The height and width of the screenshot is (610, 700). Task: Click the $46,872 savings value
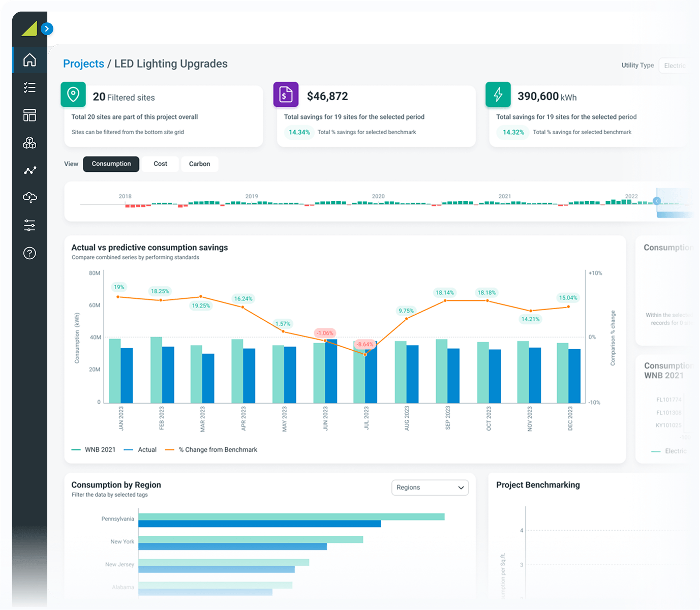(327, 96)
